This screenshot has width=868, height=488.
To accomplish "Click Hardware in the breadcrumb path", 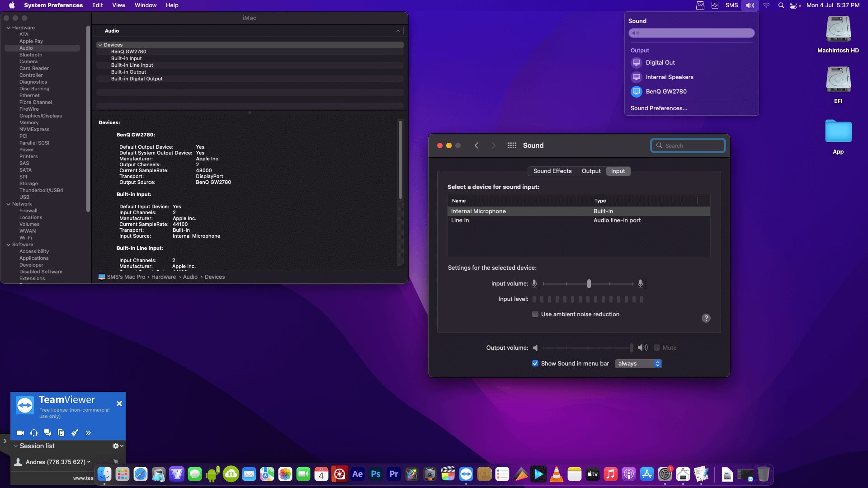I will tap(164, 277).
